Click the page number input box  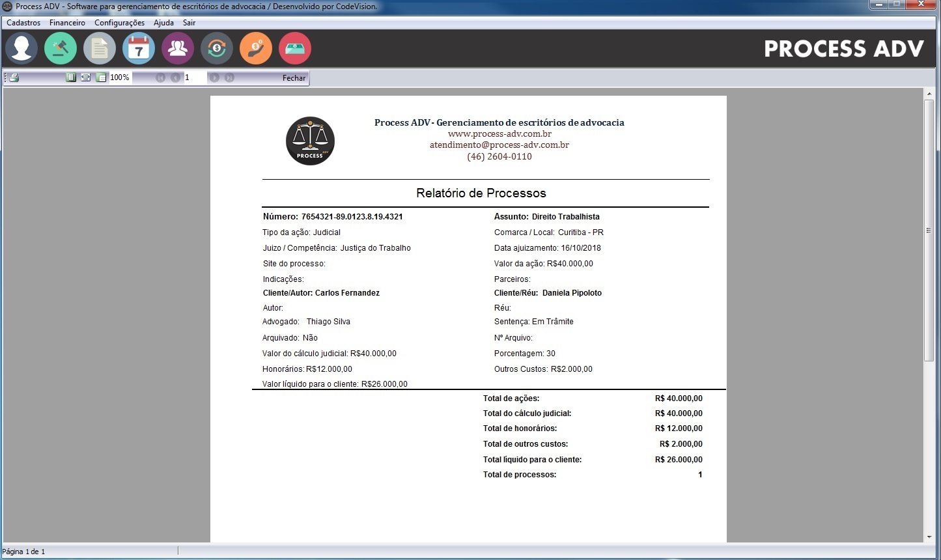pyautogui.click(x=195, y=77)
